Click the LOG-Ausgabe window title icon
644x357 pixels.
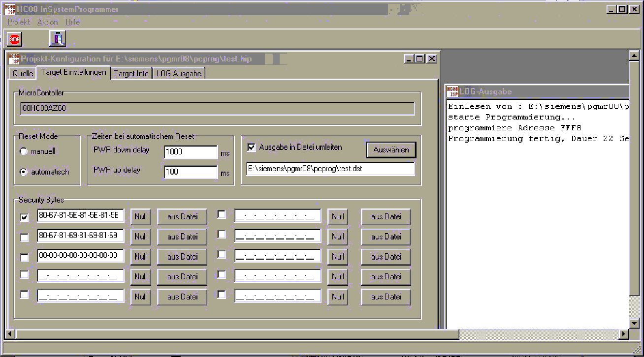[x=452, y=91]
